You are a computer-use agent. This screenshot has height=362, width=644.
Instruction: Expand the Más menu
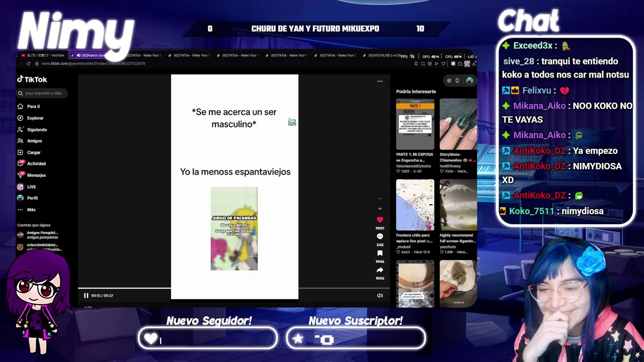pos(27,210)
